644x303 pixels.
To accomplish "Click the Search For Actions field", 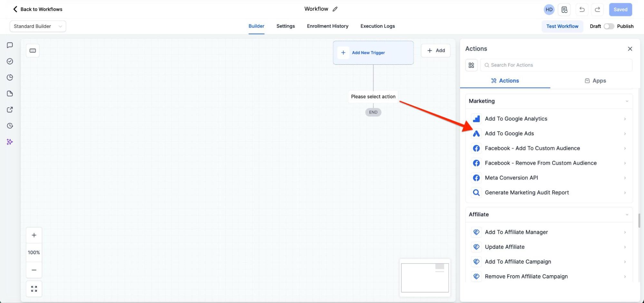I will [x=556, y=65].
